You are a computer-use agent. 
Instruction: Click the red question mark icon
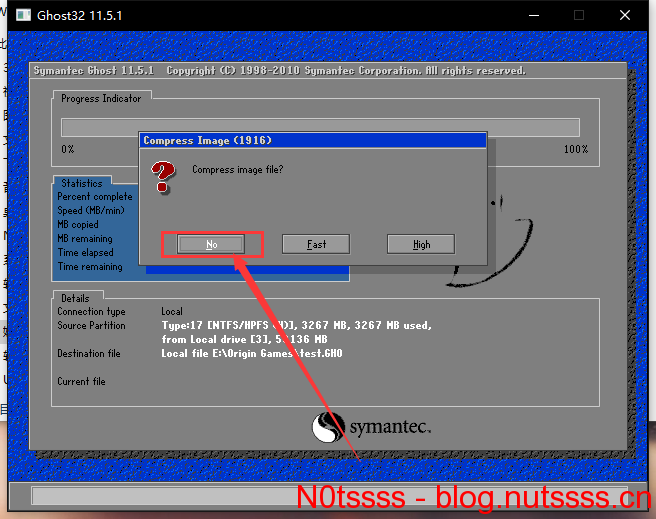[163, 177]
